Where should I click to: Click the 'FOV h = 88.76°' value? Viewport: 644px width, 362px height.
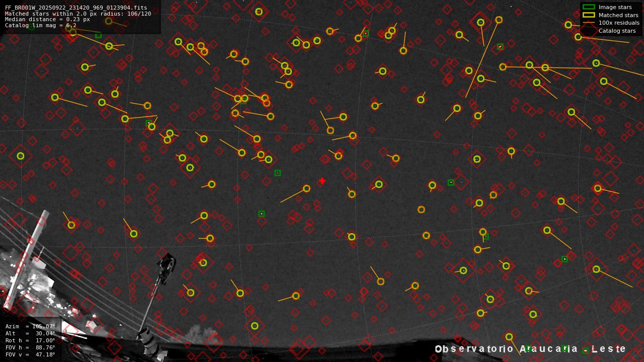(x=30, y=347)
